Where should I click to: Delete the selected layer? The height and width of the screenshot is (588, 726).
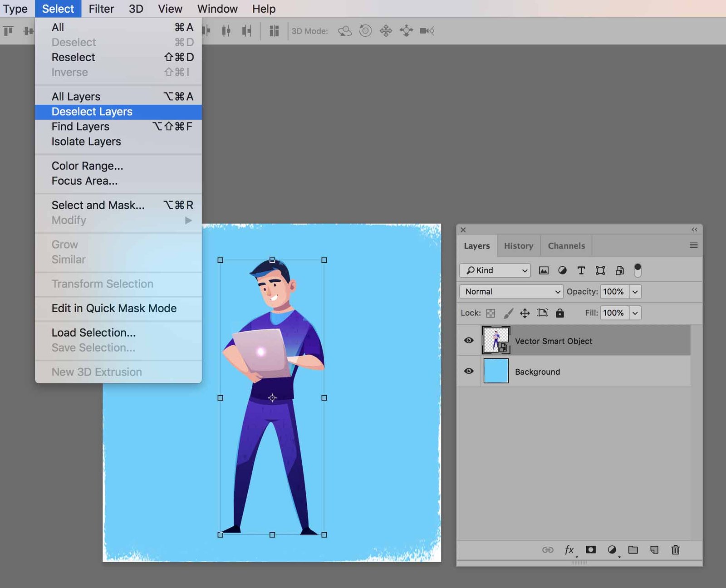coord(676,550)
